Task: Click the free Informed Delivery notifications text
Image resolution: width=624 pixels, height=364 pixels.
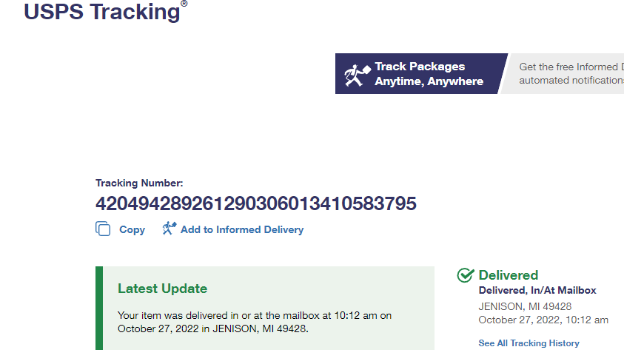Action: tap(570, 73)
